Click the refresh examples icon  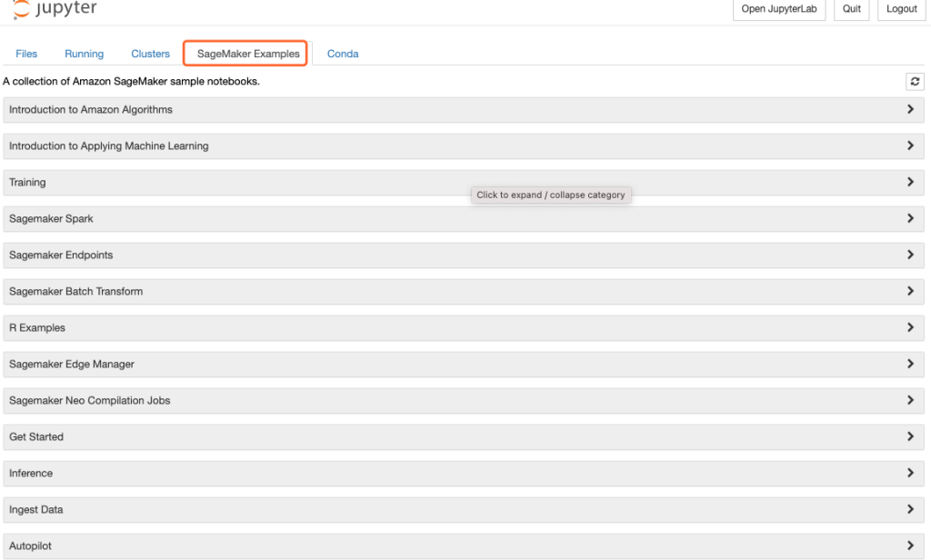pos(915,81)
